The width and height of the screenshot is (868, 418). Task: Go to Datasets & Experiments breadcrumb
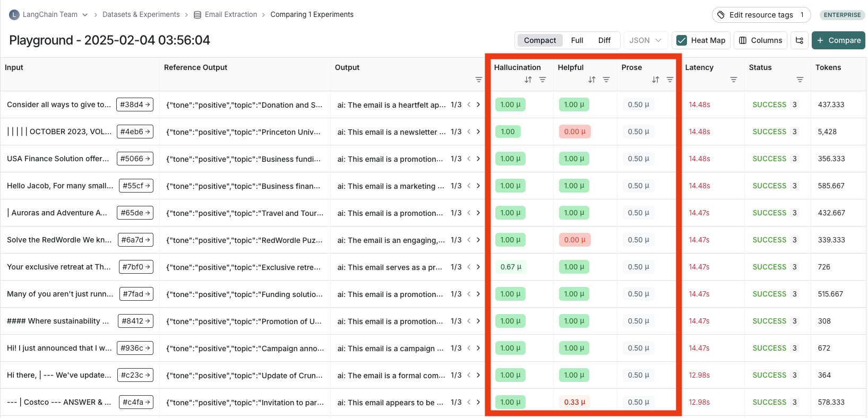pyautogui.click(x=141, y=15)
